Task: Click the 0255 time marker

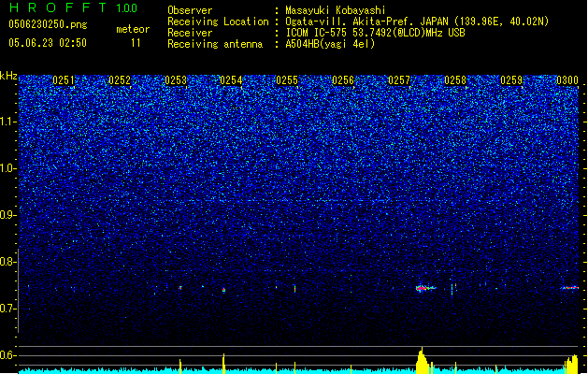Action: (287, 80)
